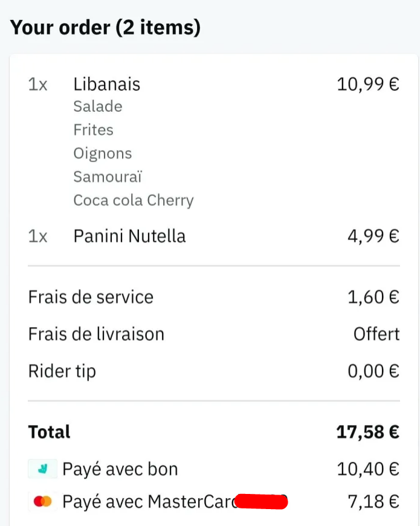
Task: Click the MasterCard logo icon
Action: pos(42,501)
